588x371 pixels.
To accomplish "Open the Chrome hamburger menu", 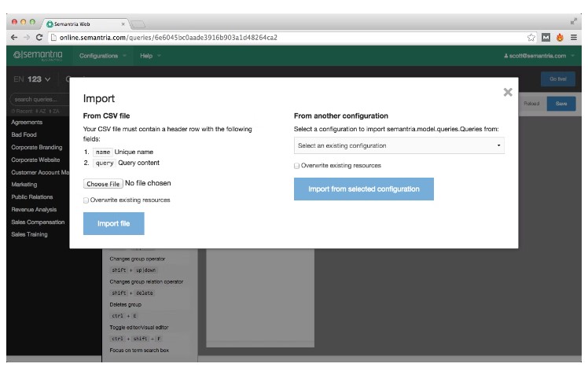I will (x=574, y=38).
